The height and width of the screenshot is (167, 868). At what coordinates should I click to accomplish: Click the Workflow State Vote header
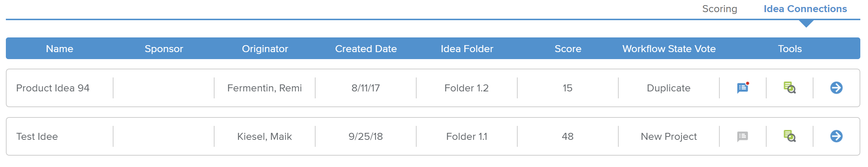pyautogui.click(x=669, y=49)
